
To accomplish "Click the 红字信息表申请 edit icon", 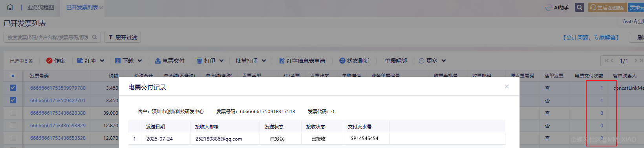I will [x=282, y=61].
